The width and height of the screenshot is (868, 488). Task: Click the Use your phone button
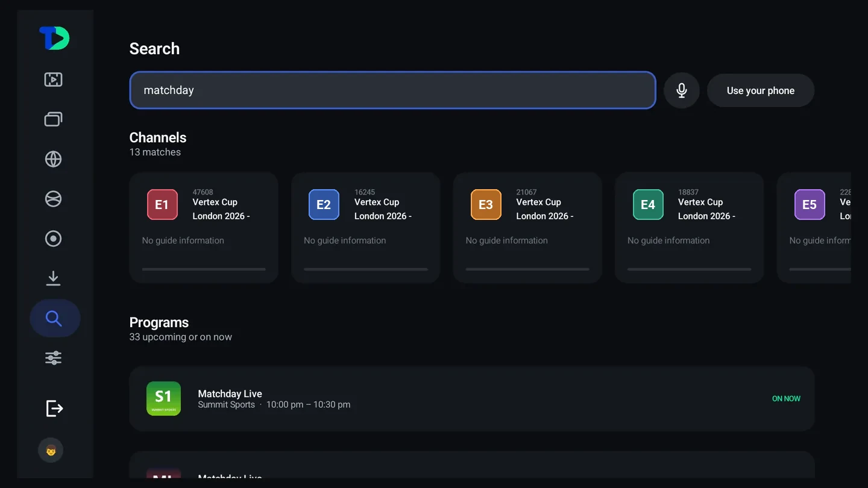761,90
